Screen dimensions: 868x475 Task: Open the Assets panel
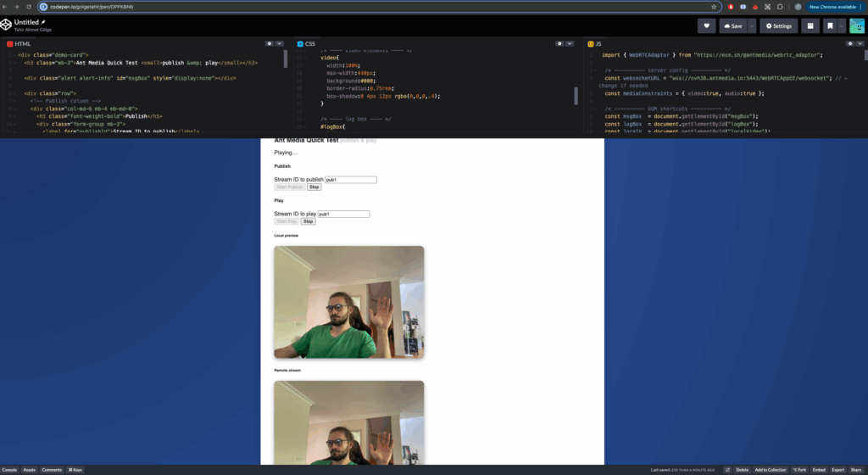pyautogui.click(x=30, y=470)
